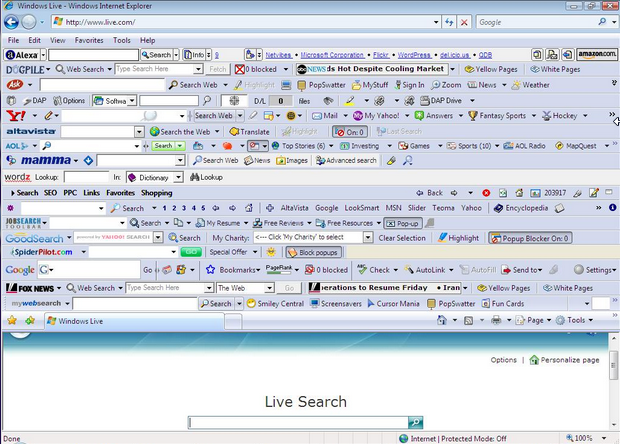Click the AltaVista Translate button

tap(250, 132)
